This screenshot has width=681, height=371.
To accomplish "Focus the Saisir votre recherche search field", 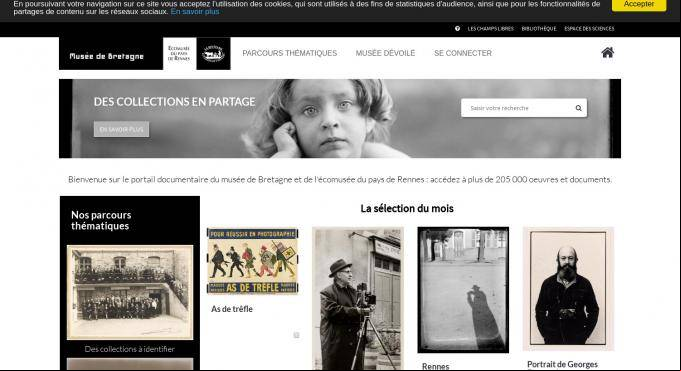I will click(517, 108).
